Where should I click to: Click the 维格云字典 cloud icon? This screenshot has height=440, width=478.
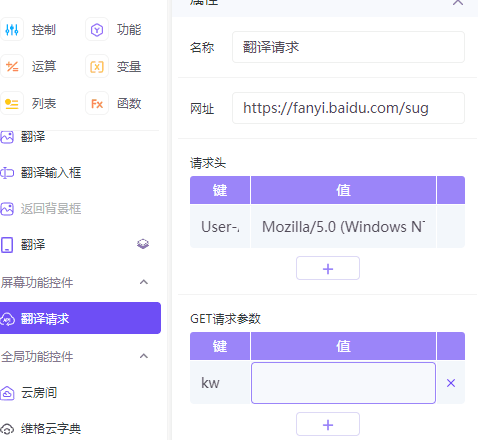[x=7, y=429]
